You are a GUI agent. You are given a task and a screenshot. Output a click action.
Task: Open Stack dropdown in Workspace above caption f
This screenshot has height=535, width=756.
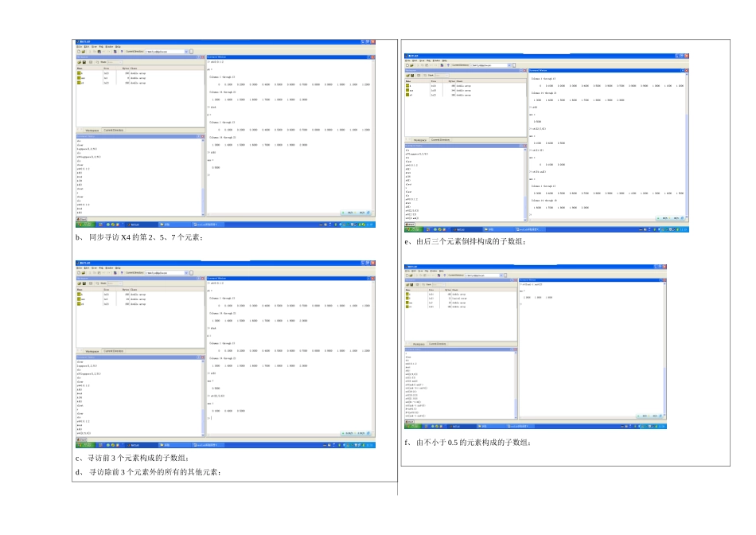tap(438, 285)
